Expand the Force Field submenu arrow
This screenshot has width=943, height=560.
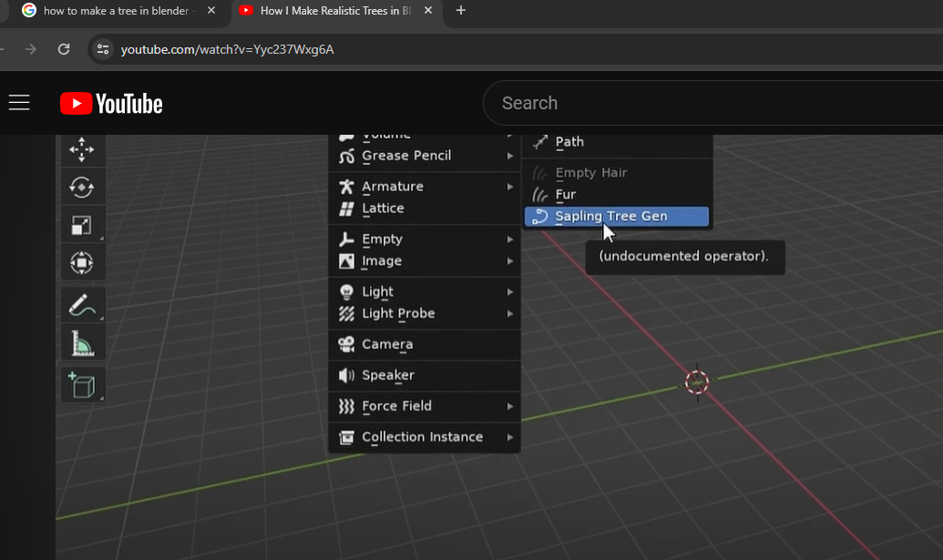[x=510, y=406]
